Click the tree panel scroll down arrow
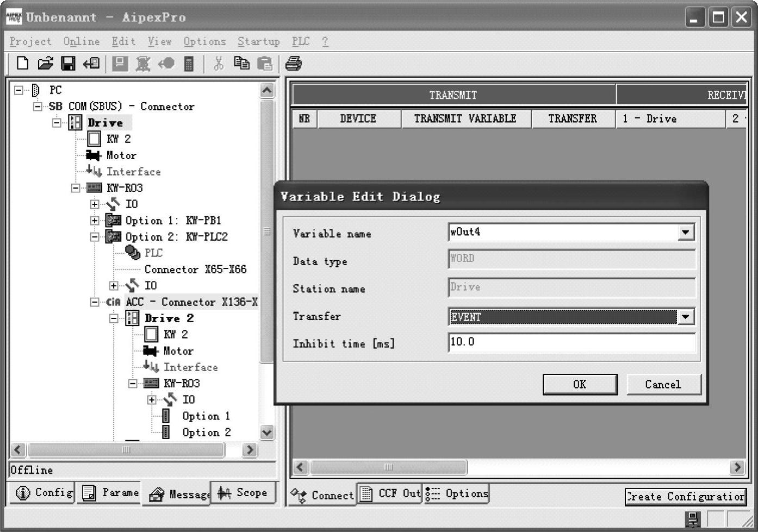This screenshot has width=758, height=532. [266, 433]
